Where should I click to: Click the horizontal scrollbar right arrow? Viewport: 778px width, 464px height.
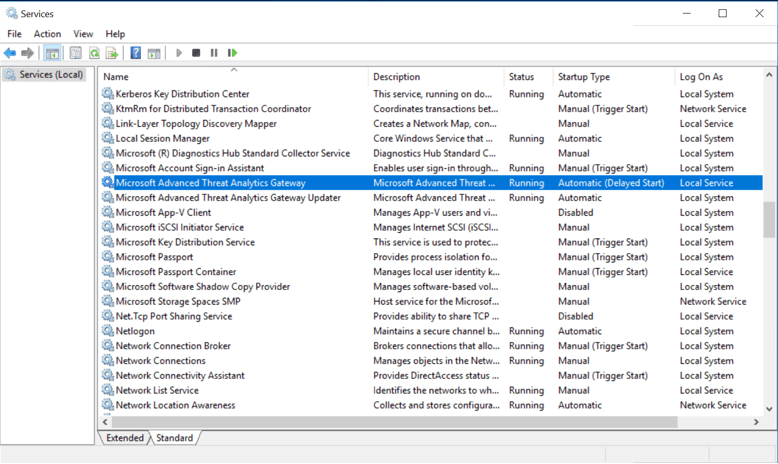pyautogui.click(x=756, y=423)
